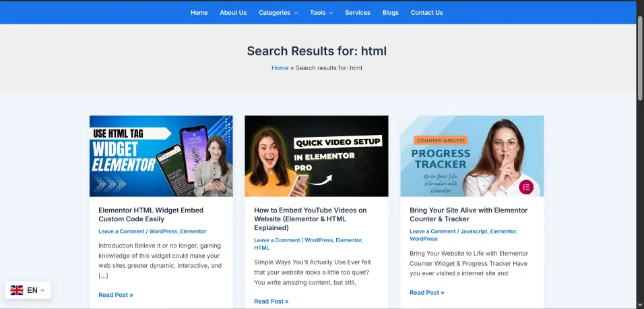
Task: Read Post for Elementor HTML Widget article
Action: 116,295
